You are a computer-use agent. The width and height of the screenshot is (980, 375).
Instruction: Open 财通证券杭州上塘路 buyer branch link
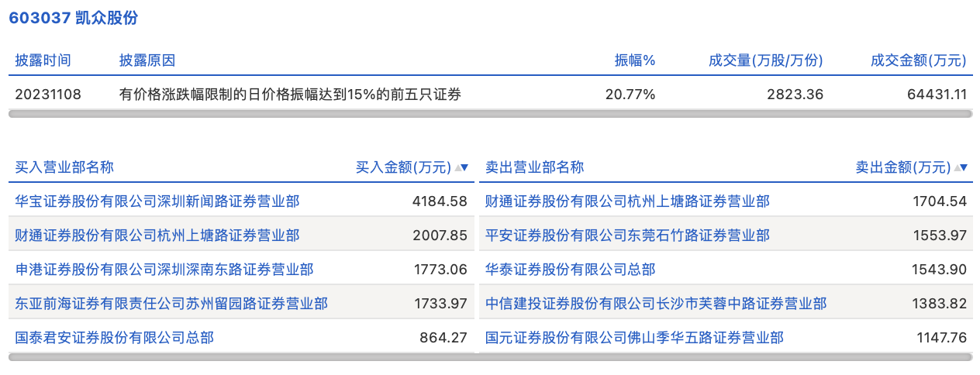coord(157,236)
